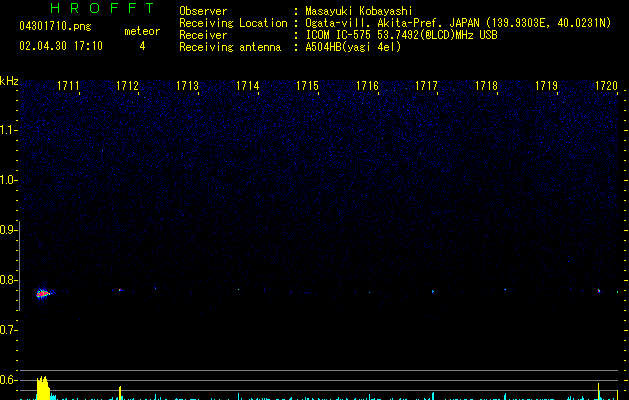Select location Ogata-vill. Akita-Pref. JAPAN text
This screenshot has width=629, height=400.
point(392,23)
